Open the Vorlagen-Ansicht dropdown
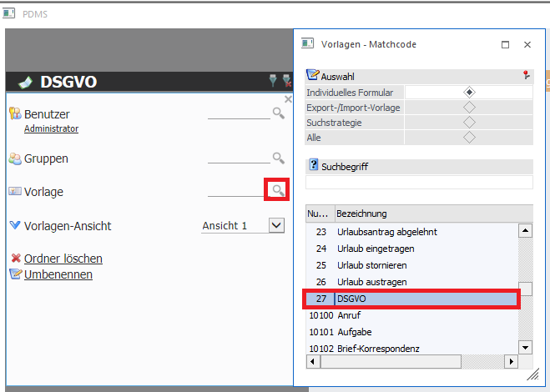Viewport: 550px width, 392px height. pos(276,225)
